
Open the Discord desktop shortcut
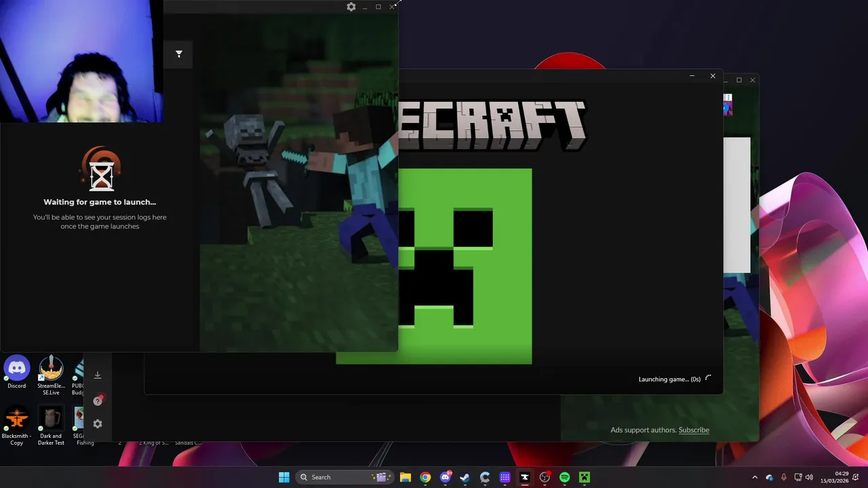[x=17, y=372]
